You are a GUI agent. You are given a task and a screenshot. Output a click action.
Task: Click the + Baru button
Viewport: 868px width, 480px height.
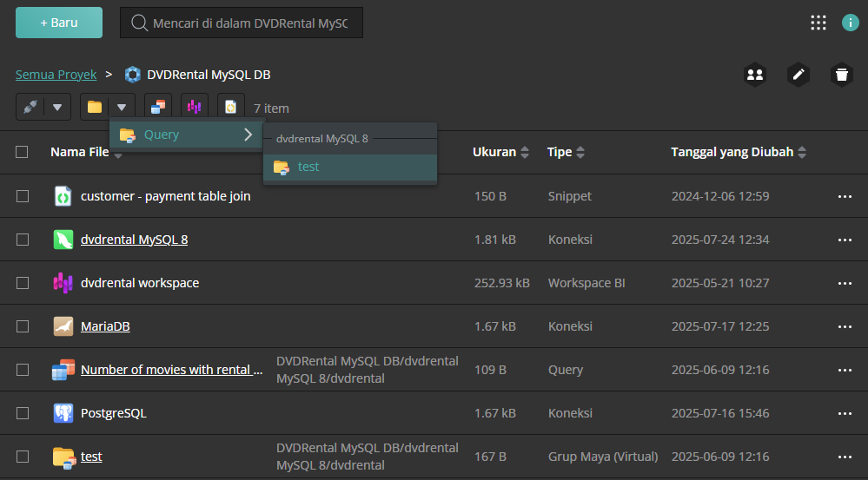point(59,23)
